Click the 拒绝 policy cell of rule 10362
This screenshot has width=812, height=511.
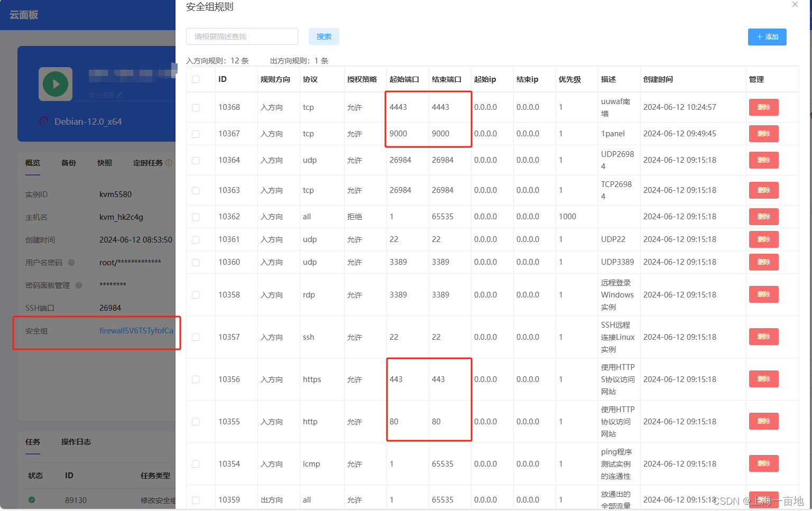click(355, 217)
